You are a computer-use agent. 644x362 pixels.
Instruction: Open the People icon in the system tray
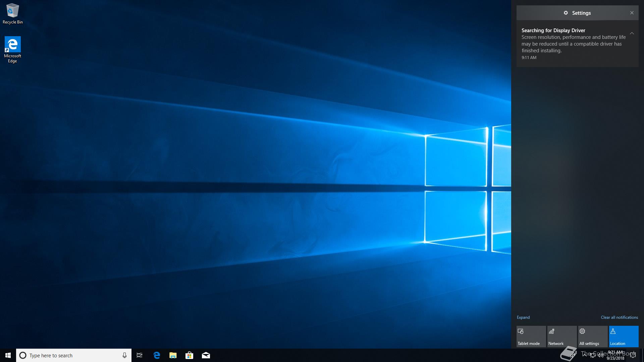click(573, 355)
